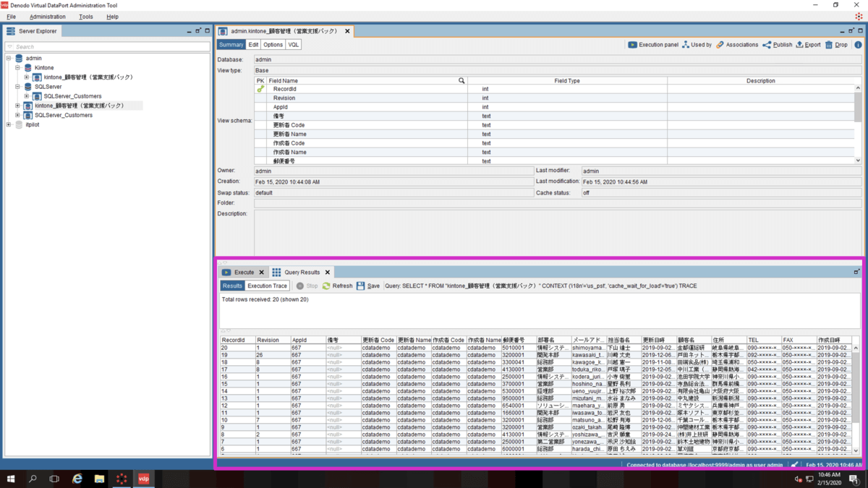Switch to the Execution Trace tab
This screenshot has width=868, height=488.
point(267,286)
